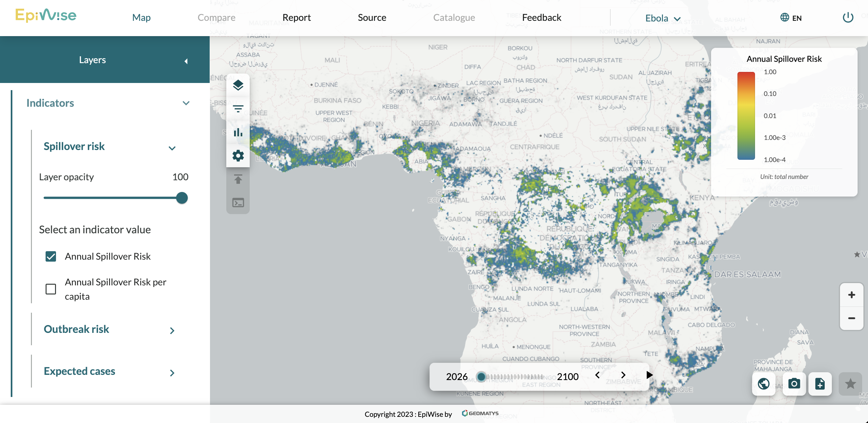Open the Ebola disease dropdown
This screenshot has height=423, width=868.
coord(663,18)
